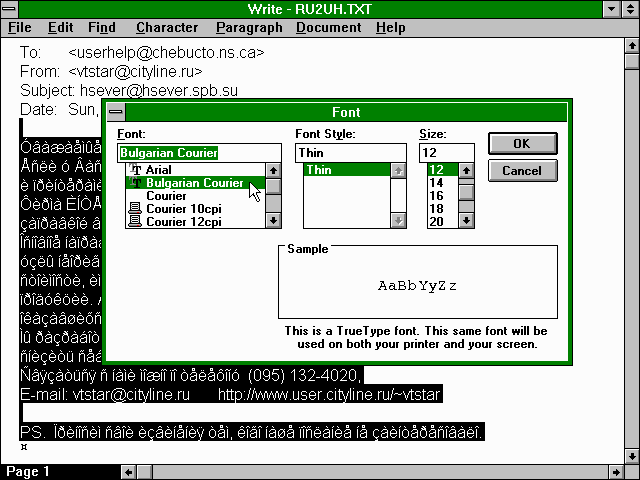Click the Size list scroll-up arrow
640x480 pixels.
point(466,171)
